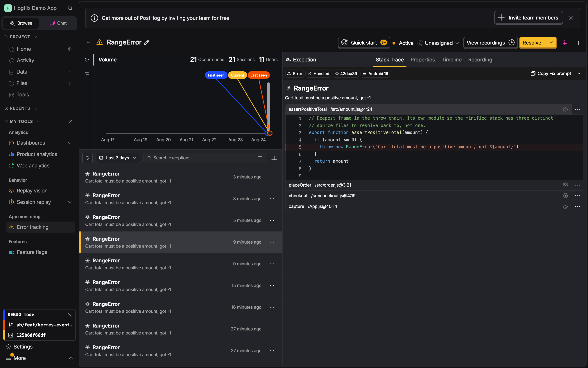
Task: Open the Unassigned assignee dropdown
Action: click(438, 43)
